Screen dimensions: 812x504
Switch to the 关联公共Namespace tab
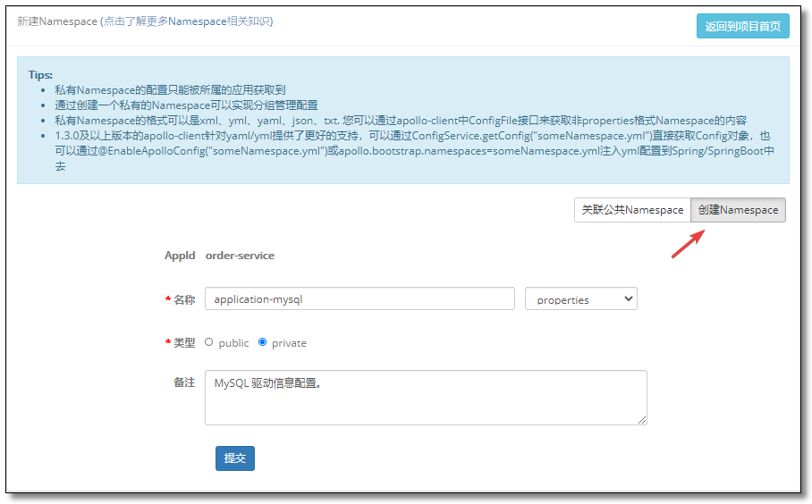click(632, 210)
